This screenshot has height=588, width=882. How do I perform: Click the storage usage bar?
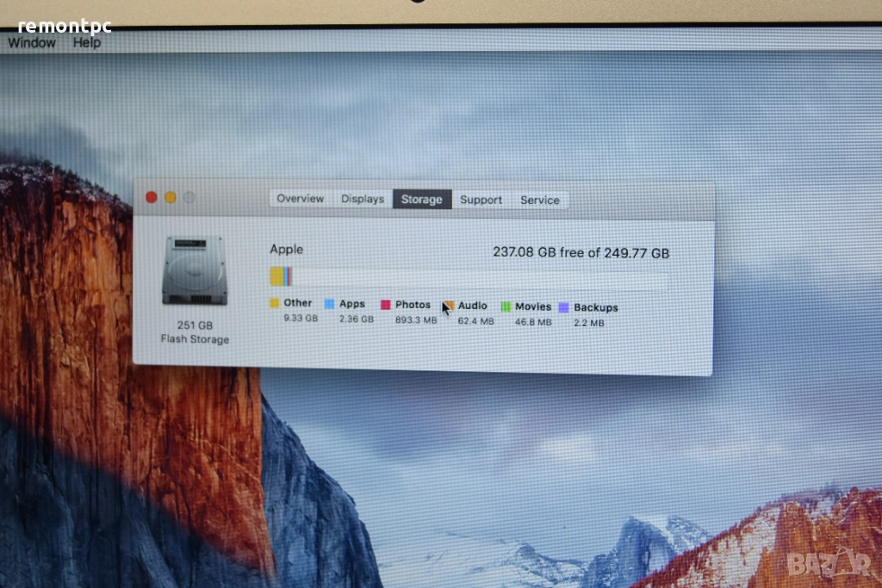pyautogui.click(x=469, y=278)
